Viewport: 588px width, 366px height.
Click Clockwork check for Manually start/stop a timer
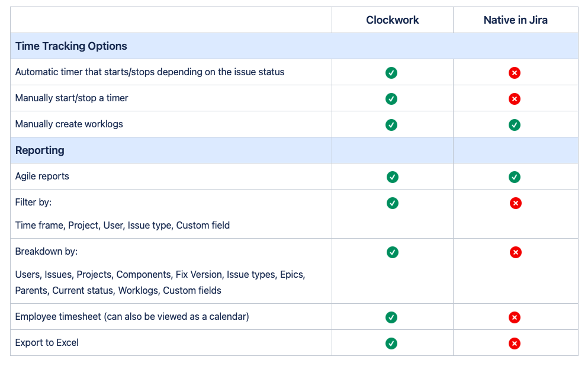391,99
